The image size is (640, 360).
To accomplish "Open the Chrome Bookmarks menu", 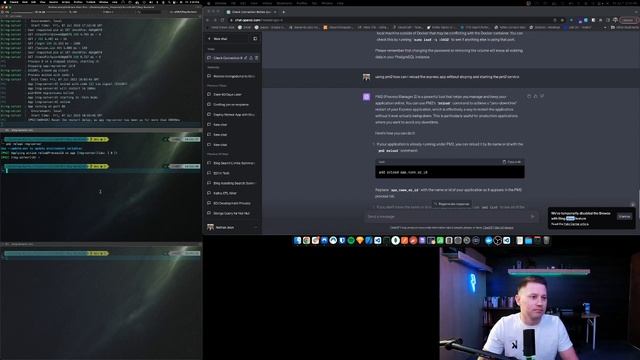I will (284, 3).
